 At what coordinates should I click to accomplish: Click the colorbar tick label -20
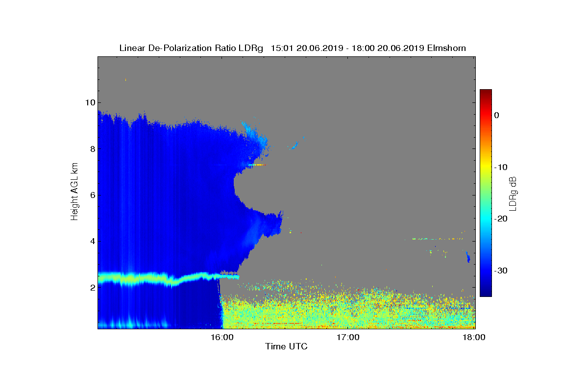(501, 219)
